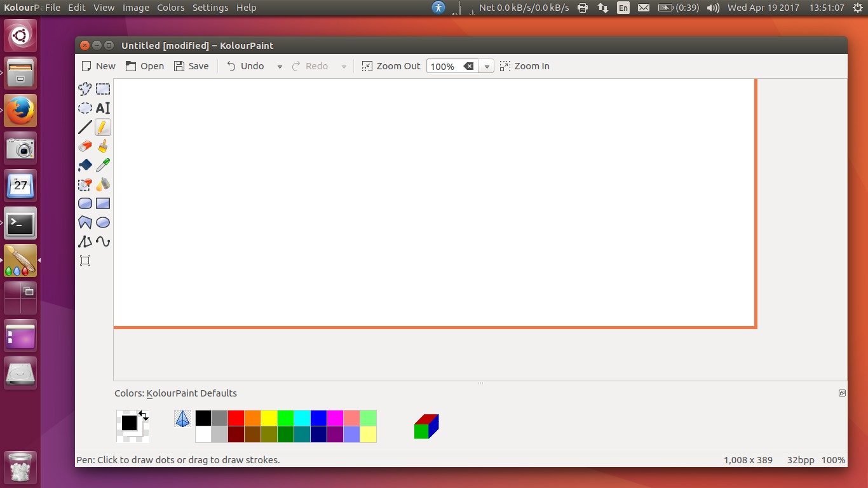Open the Settings menu
Image resolution: width=868 pixels, height=488 pixels.
pos(210,8)
